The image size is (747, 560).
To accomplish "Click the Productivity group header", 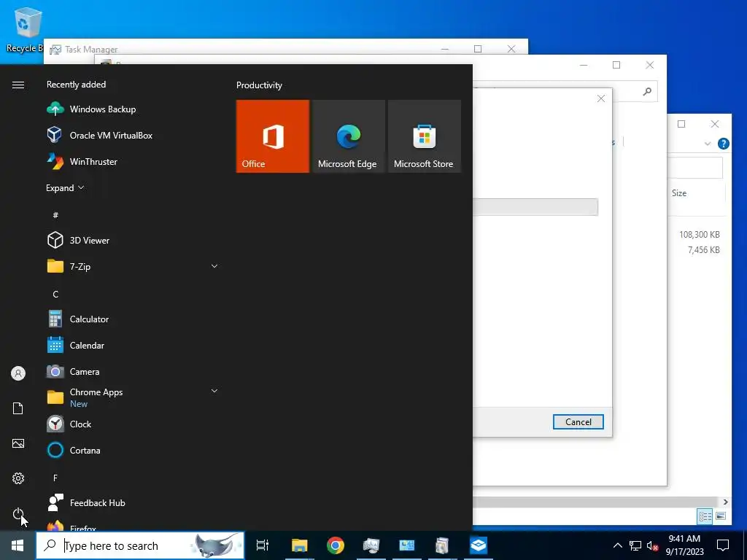I will 259,85.
